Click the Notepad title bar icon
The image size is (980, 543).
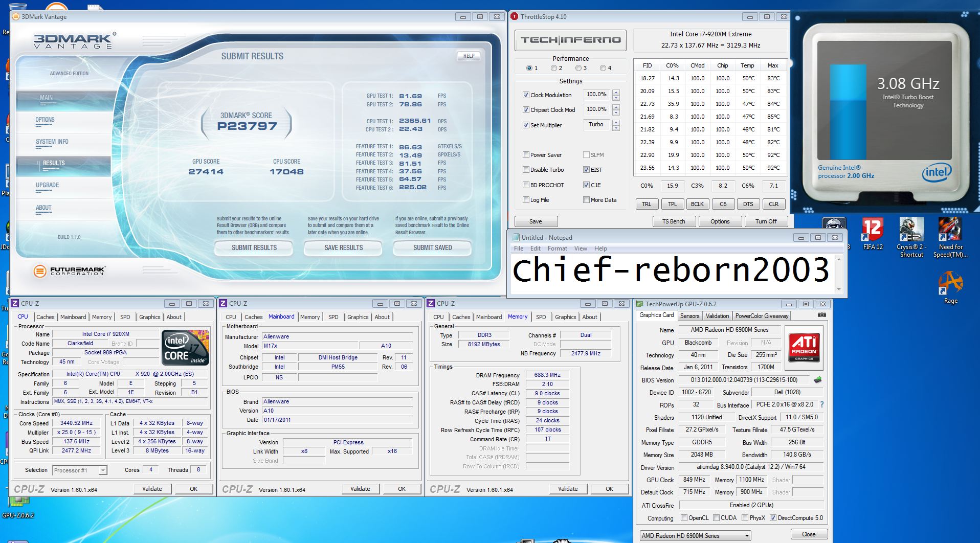pos(515,237)
